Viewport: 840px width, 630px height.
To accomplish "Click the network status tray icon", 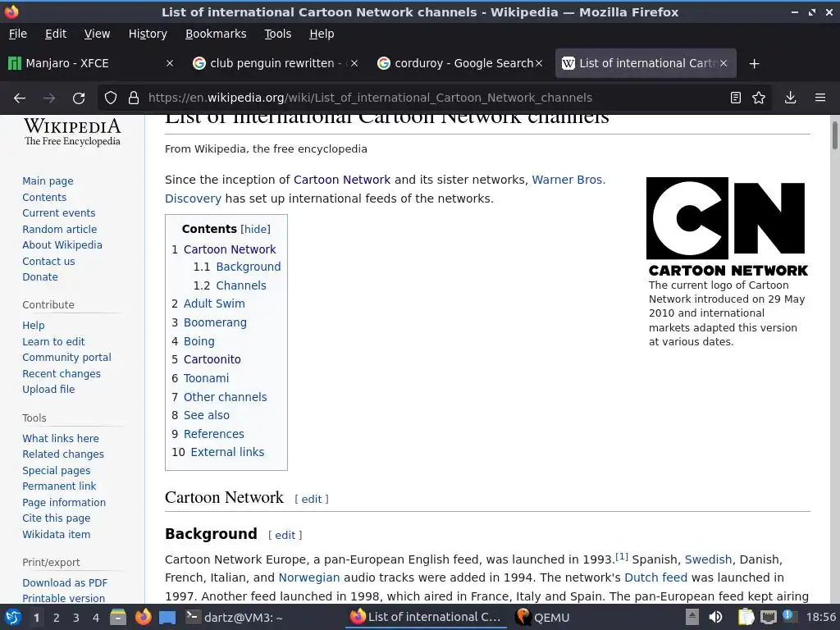I will pyautogui.click(x=768, y=618).
